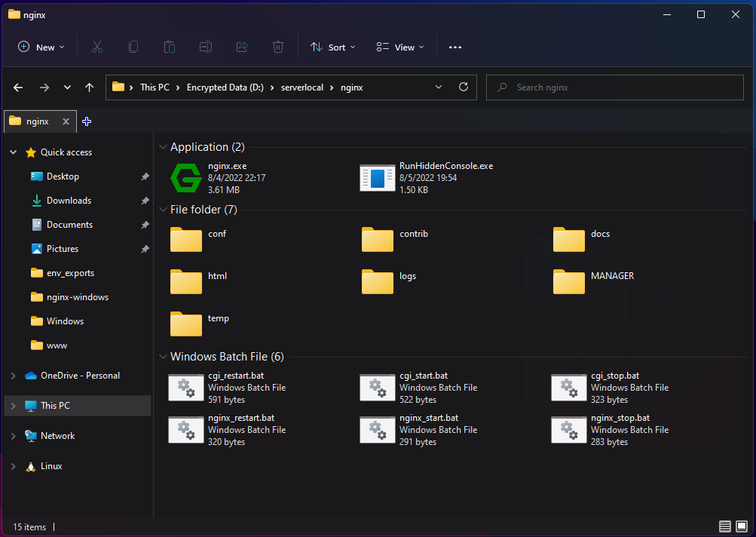This screenshot has height=537, width=756.
Task: Click the Rename icon in toolbar
Action: (x=206, y=47)
